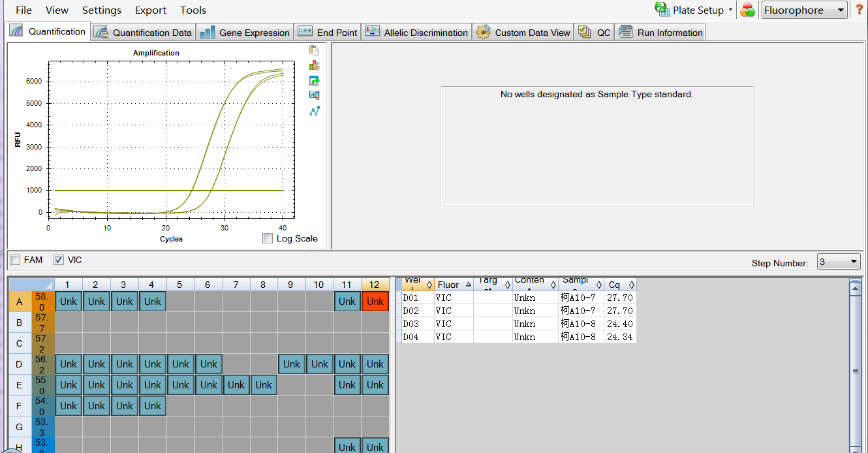Viewport: 868px width, 453px height.
Task: Click the plate column 5 header
Action: 180,285
